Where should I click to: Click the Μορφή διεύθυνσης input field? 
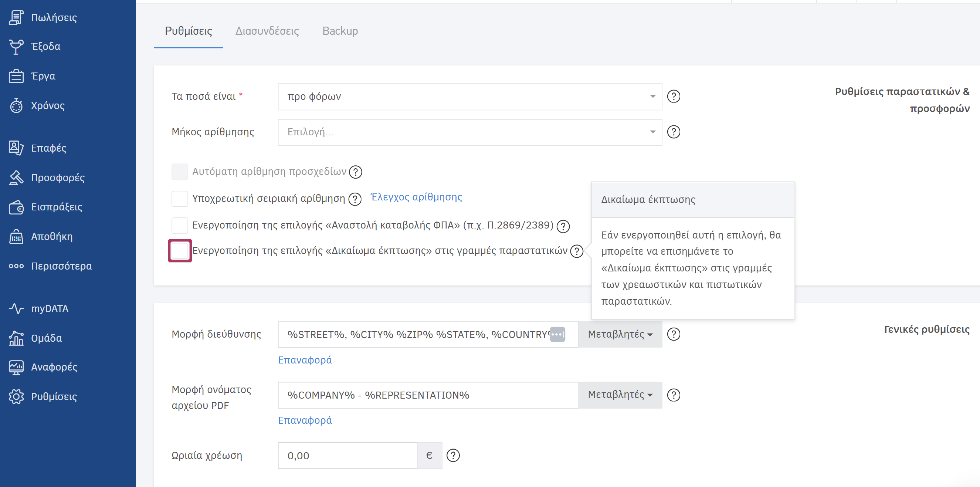(x=428, y=334)
